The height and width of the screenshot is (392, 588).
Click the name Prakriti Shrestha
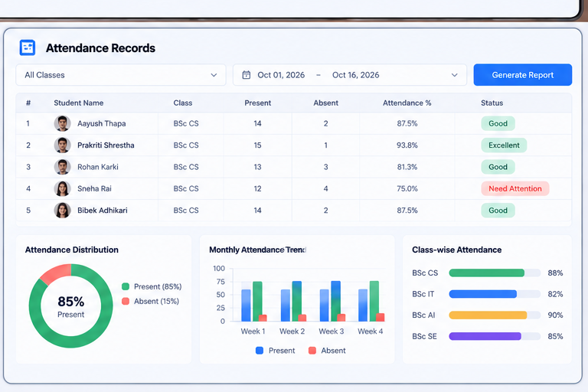pyautogui.click(x=106, y=145)
